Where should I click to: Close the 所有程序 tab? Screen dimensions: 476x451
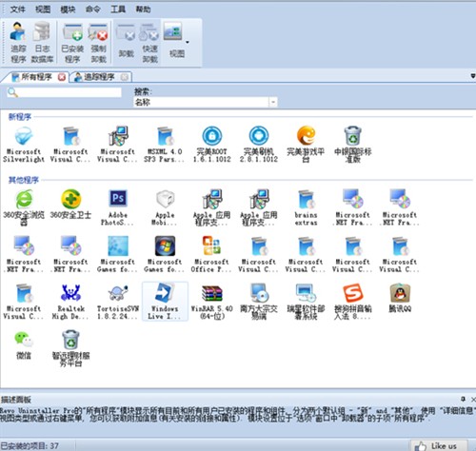(x=62, y=77)
